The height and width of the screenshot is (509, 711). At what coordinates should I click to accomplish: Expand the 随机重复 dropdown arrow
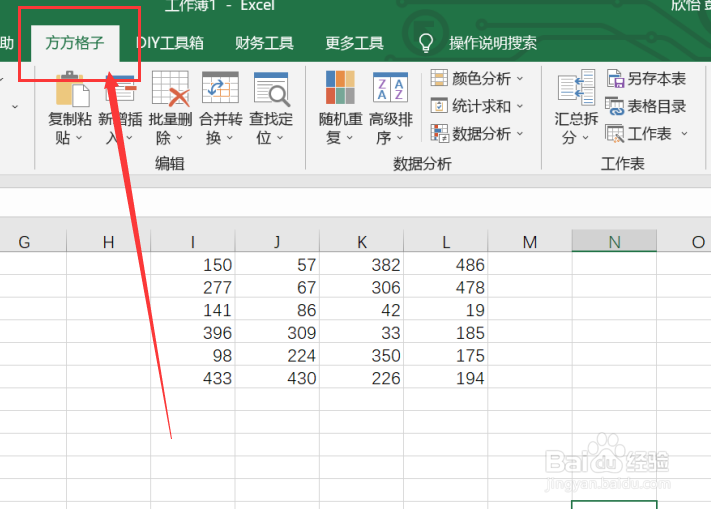point(350,137)
